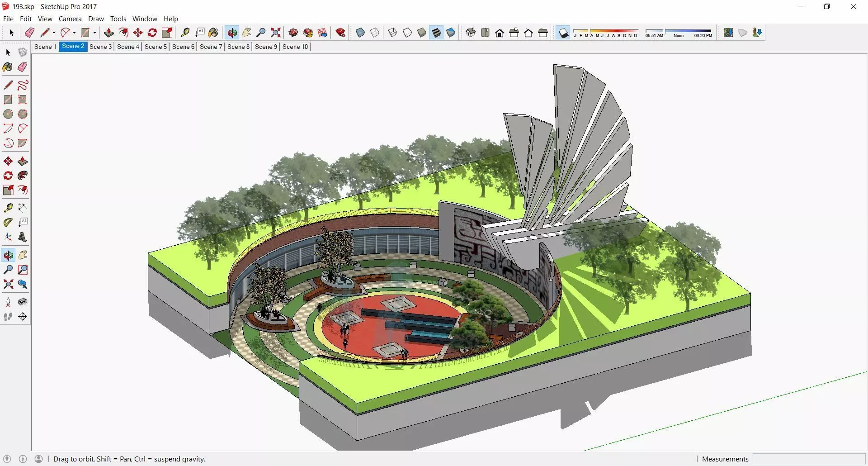
Task: Enable Hidden Line face style
Action: [x=407, y=33]
